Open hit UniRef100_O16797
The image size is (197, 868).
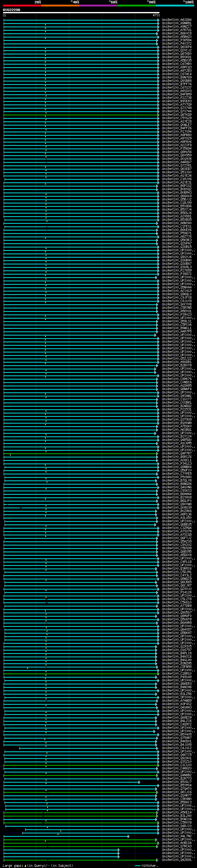[x=177, y=650]
